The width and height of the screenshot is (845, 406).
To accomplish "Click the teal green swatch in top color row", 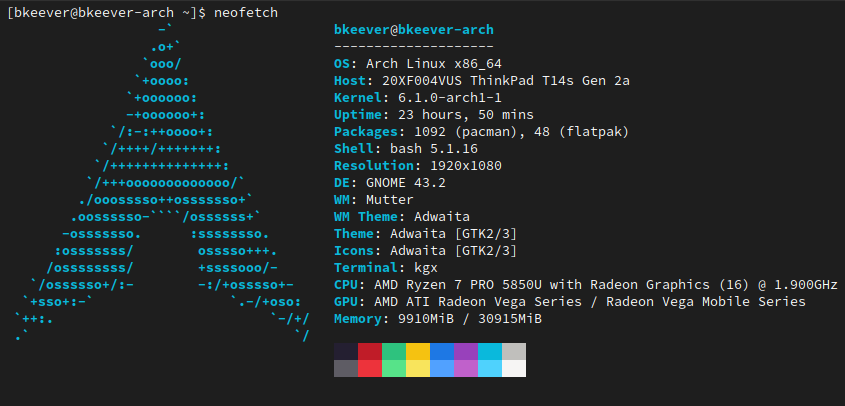I will [x=394, y=352].
